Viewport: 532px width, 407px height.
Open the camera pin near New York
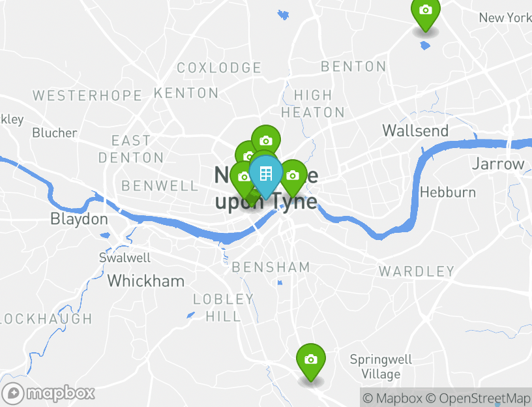(426, 13)
